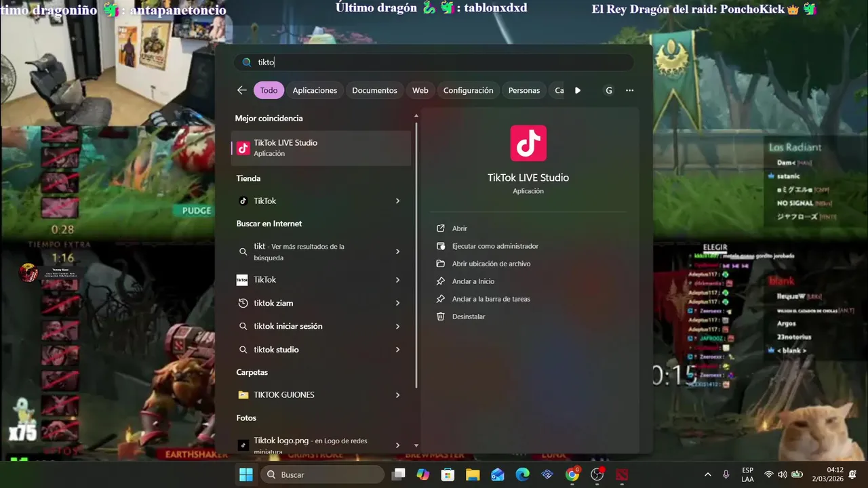This screenshot has height=488, width=868.
Task: Open TikTok LIVE Studio best match result
Action: [x=321, y=148]
